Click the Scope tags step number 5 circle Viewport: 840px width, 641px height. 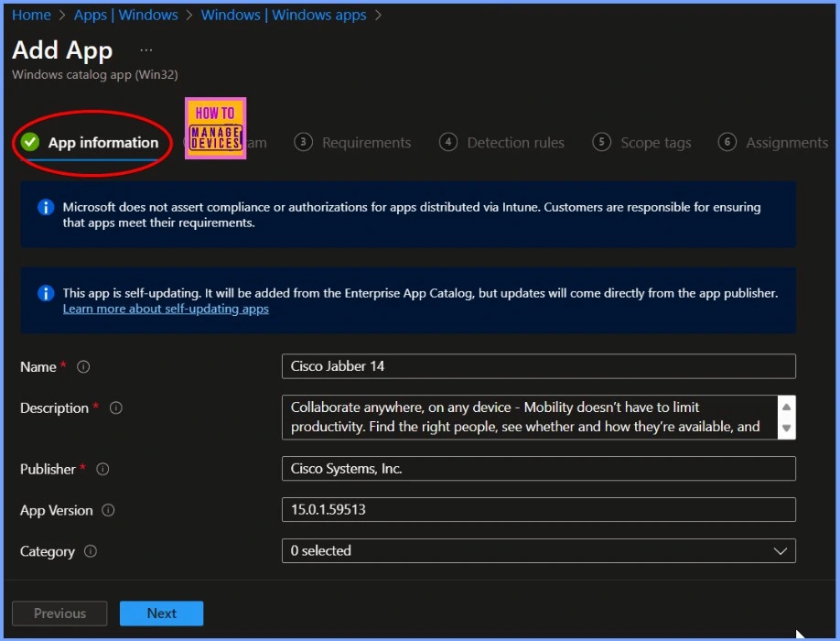coord(601,142)
